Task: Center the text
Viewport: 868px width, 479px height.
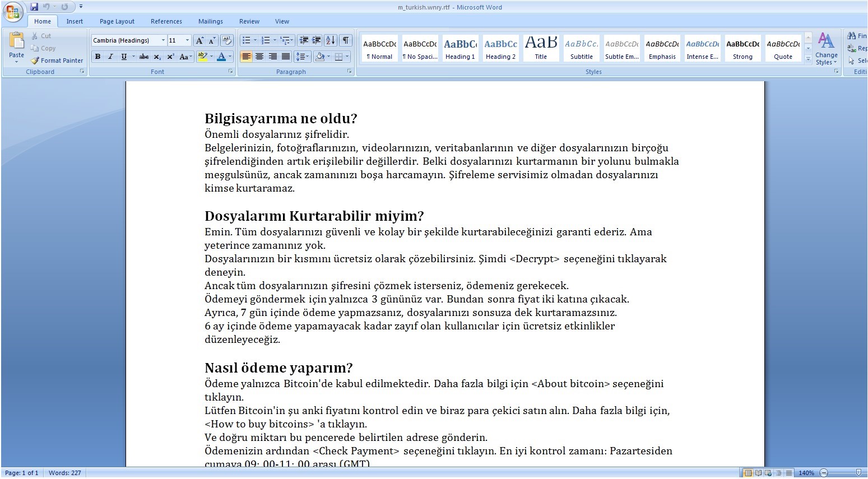Action: coord(259,57)
